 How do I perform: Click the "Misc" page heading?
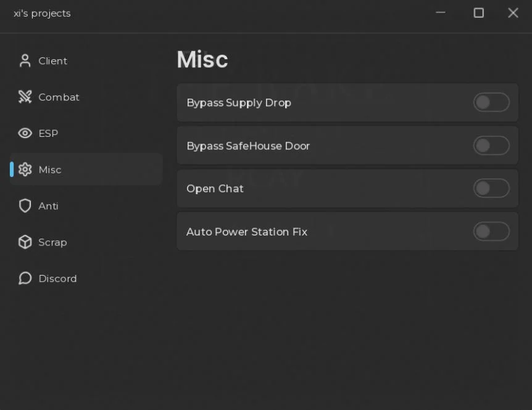coord(202,60)
